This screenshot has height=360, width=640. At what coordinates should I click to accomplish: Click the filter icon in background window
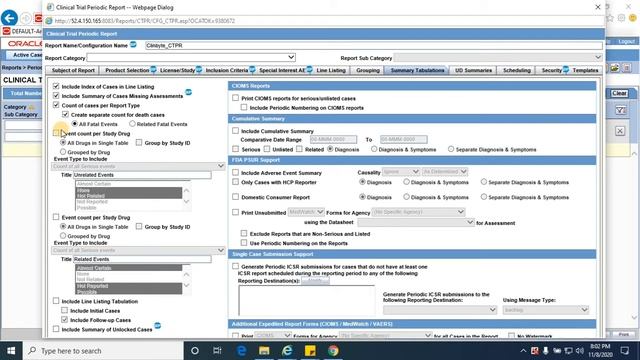click(620, 110)
